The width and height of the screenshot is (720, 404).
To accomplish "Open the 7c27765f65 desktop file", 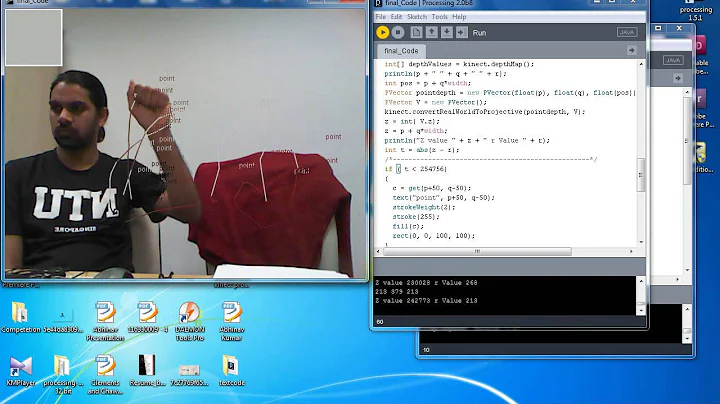I will [x=189, y=374].
